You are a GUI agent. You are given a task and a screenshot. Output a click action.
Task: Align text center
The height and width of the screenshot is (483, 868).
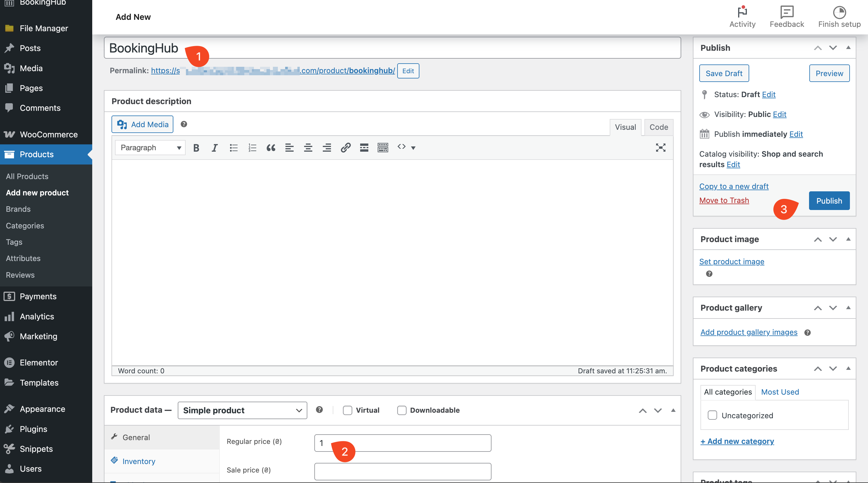point(308,148)
